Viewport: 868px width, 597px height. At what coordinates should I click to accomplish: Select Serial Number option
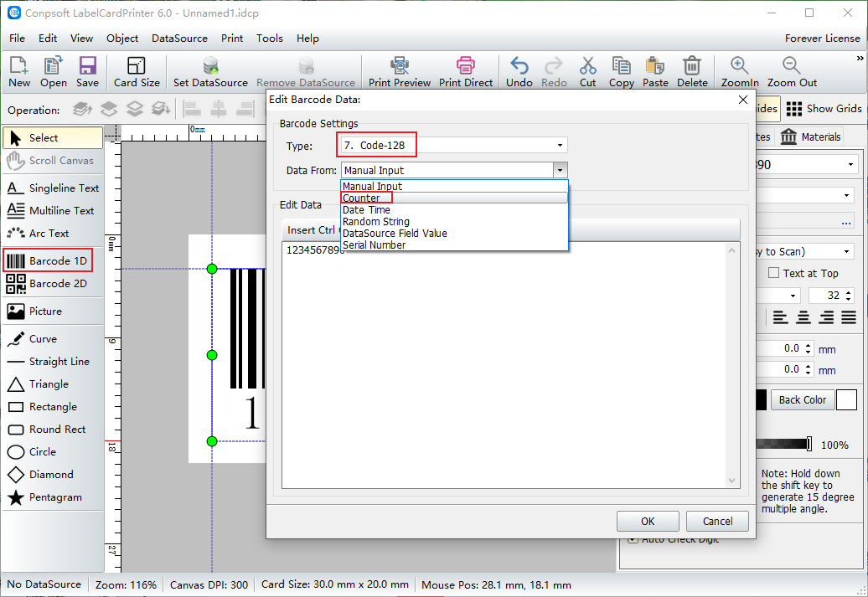click(x=454, y=244)
